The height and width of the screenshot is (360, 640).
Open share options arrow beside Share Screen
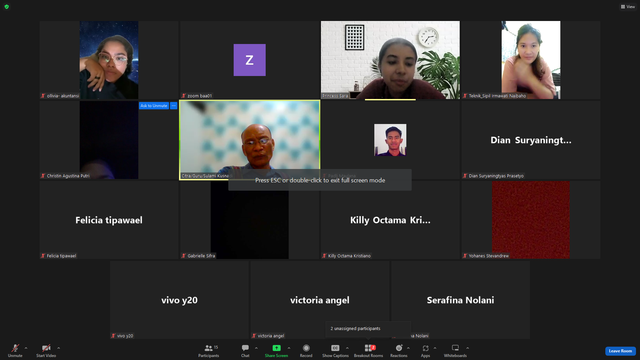click(289, 348)
